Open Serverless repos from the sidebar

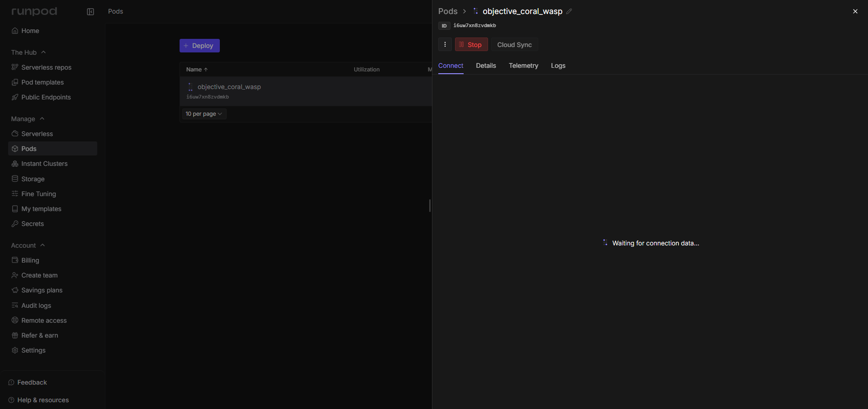tap(46, 67)
